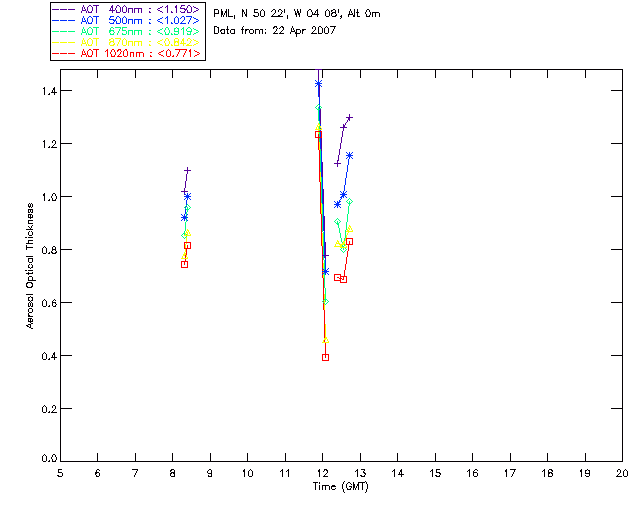Click the 13 x-axis tick label

click(x=360, y=473)
